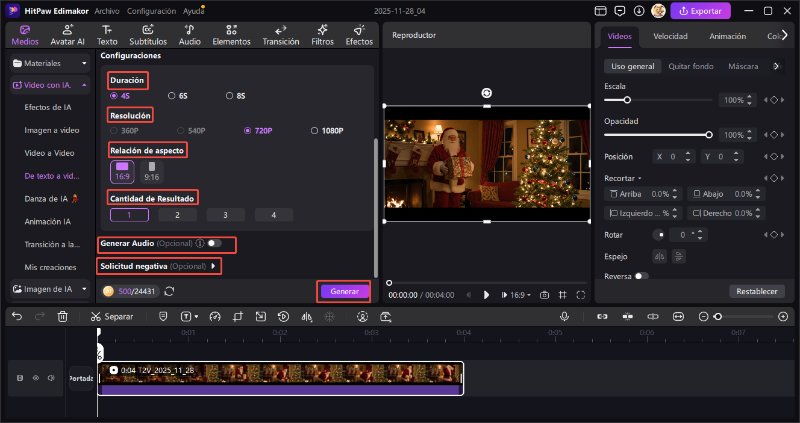The image size is (800, 423).
Task: Click the timeline zoom slider handle
Action: click(x=718, y=317)
